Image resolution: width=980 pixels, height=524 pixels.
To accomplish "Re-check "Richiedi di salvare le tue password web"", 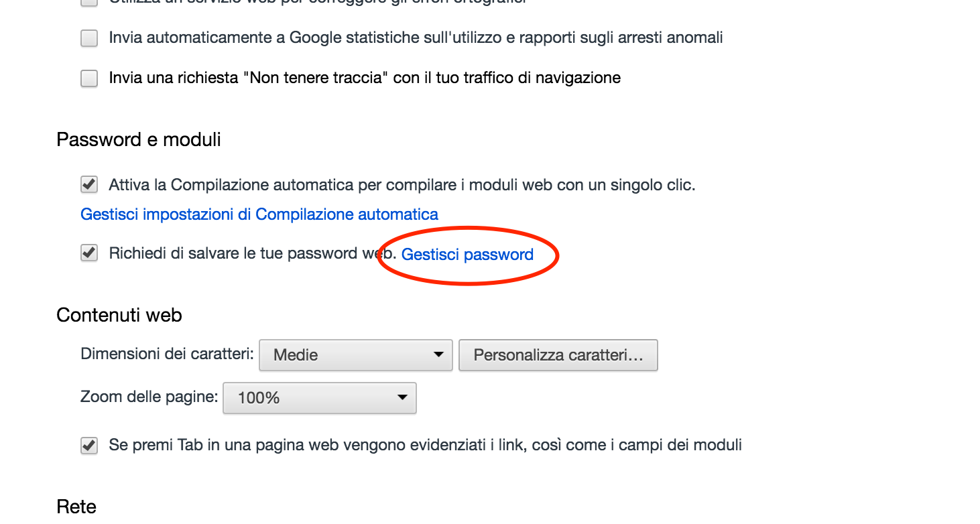I will 88,253.
